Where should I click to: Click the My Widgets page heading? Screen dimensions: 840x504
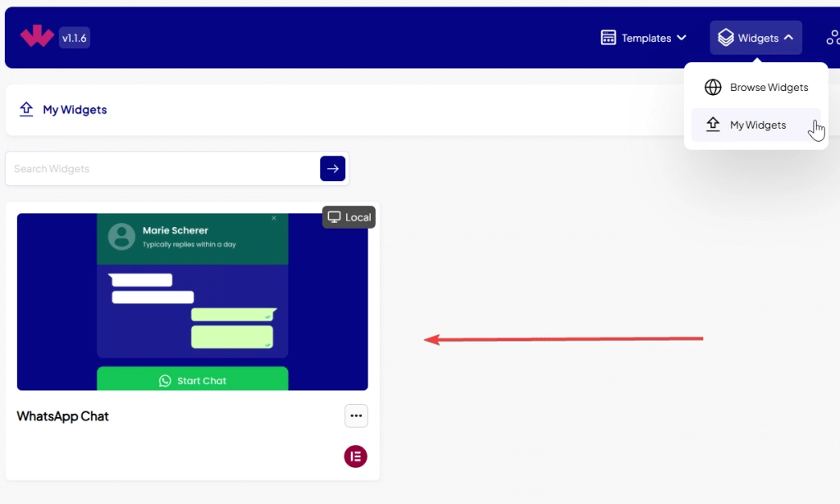pyautogui.click(x=75, y=110)
